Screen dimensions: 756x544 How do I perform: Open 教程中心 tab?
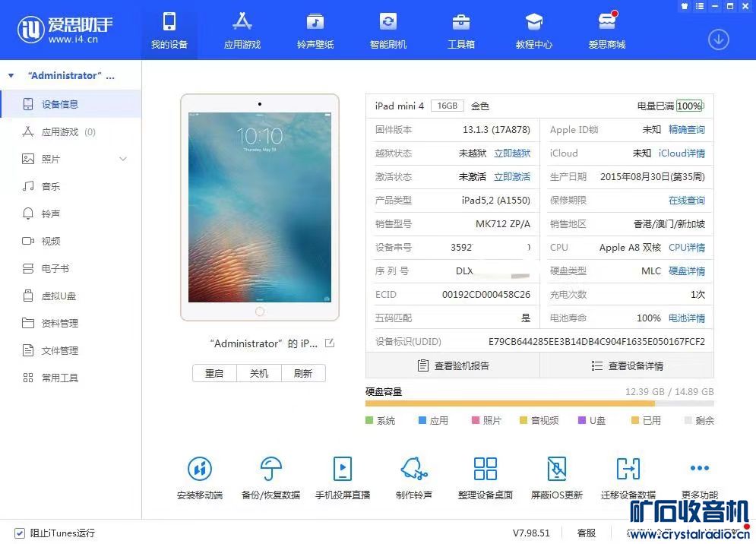coord(533,30)
